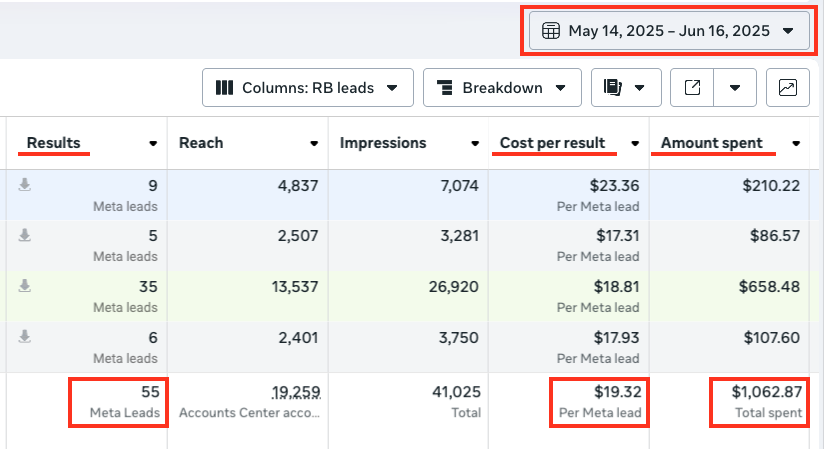Sort by Cost per result column
824x449 pixels.
552,143
